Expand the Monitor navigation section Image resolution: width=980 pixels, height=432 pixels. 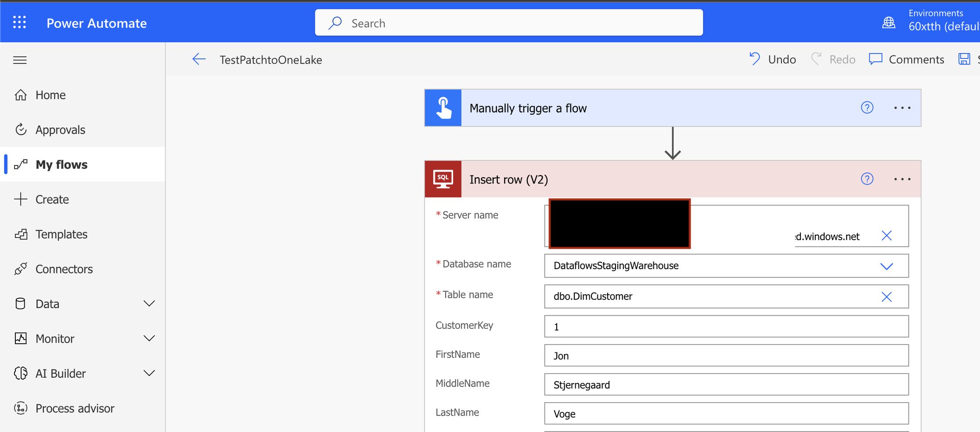coord(149,338)
